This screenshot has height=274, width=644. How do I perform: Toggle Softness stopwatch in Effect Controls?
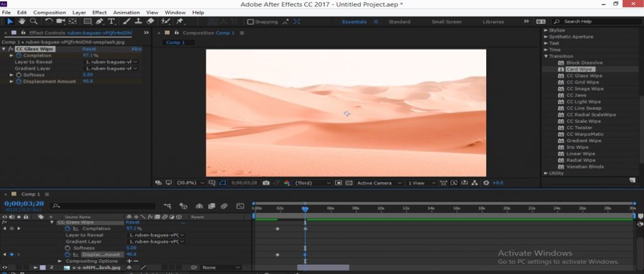(x=18, y=75)
